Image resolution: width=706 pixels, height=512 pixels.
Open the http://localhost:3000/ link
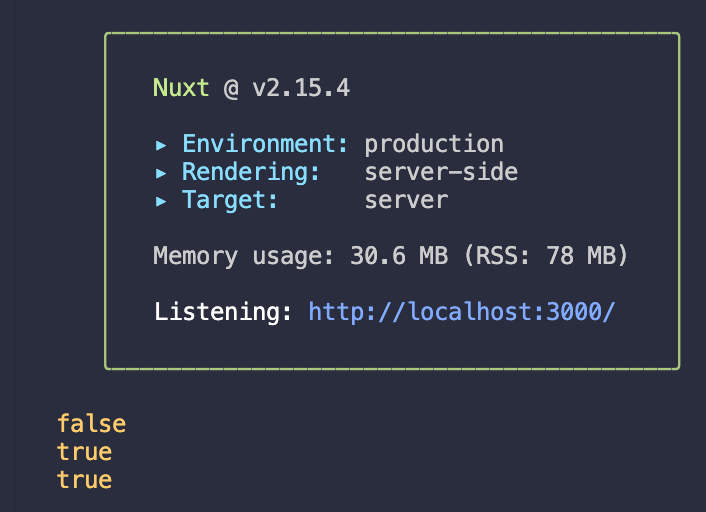(462, 312)
